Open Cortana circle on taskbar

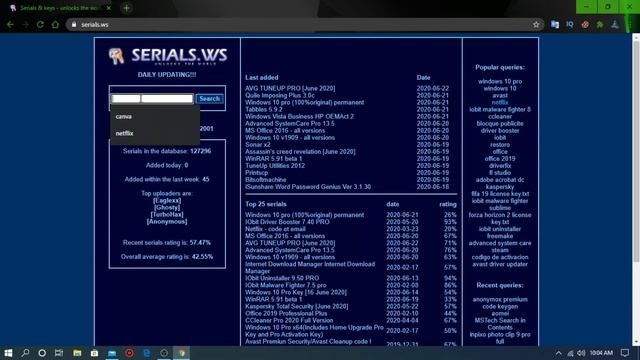[x=42, y=353]
